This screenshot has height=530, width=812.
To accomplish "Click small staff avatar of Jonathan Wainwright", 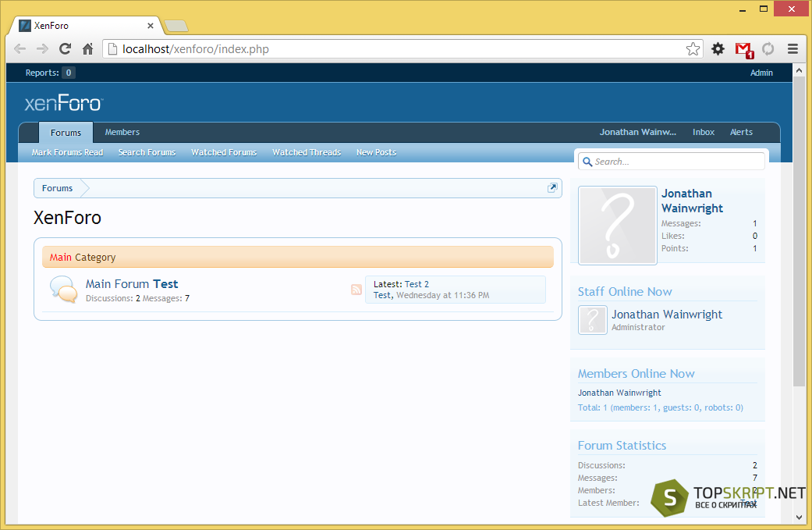I will [x=593, y=320].
